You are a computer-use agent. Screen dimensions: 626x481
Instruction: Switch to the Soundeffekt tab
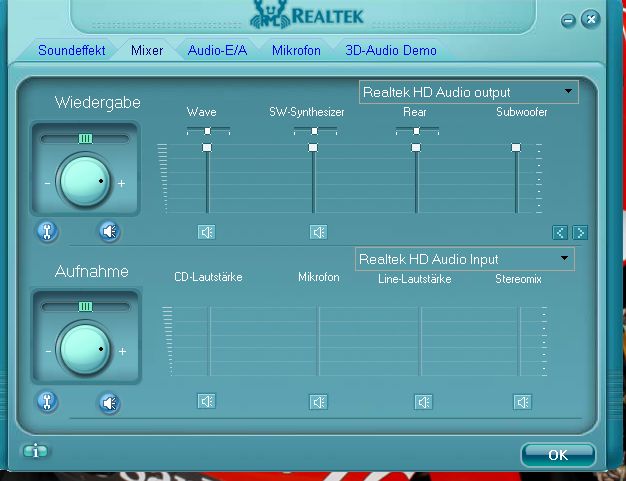tap(71, 50)
